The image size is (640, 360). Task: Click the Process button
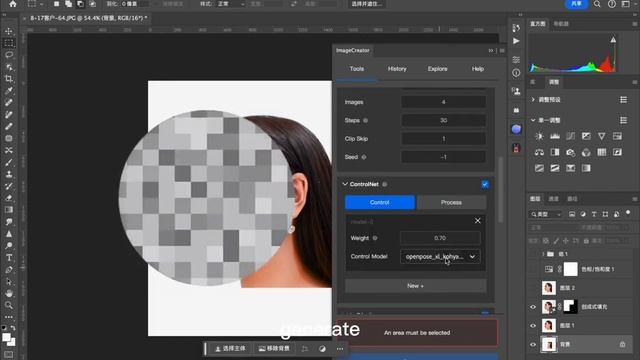pos(451,202)
